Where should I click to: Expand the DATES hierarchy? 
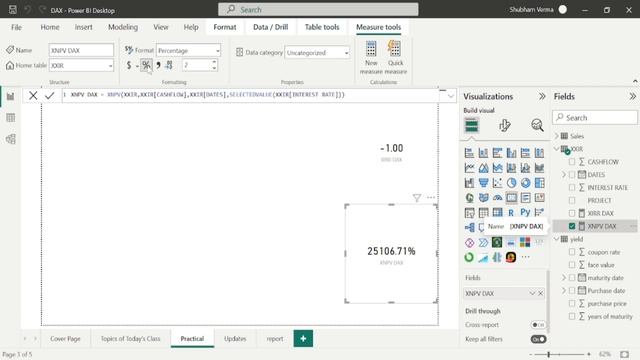point(564,175)
